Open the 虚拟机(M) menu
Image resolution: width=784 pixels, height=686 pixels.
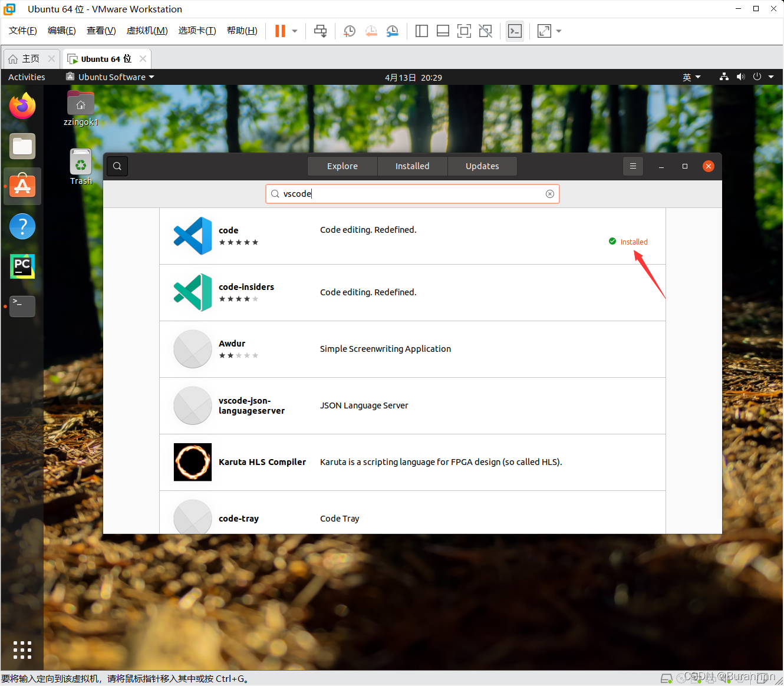click(147, 31)
